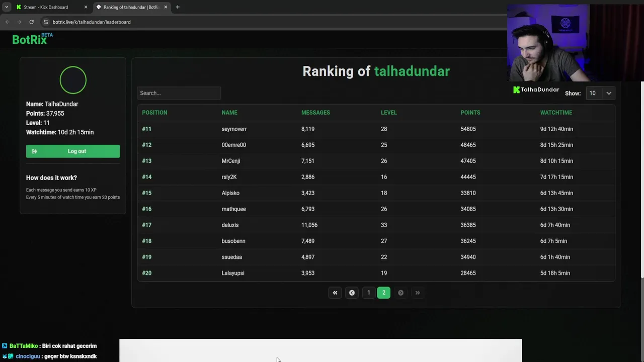
Task: Click position #11 cell
Action: [146, 129]
